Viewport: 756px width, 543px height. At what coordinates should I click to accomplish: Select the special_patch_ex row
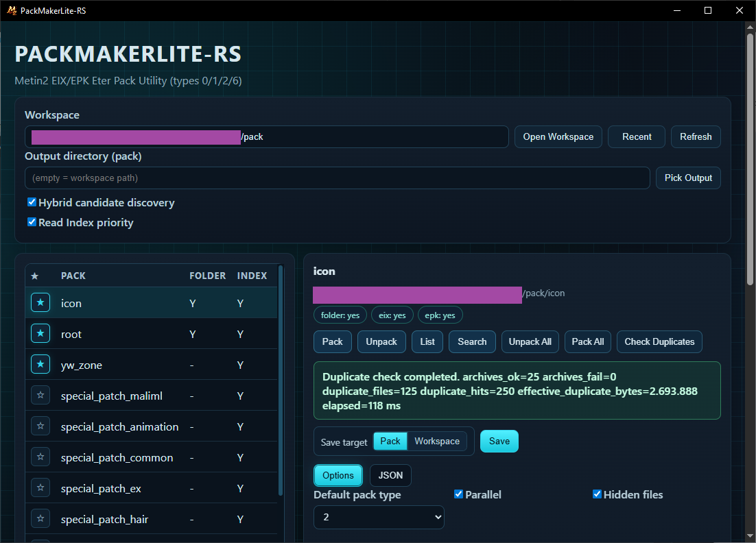point(152,487)
